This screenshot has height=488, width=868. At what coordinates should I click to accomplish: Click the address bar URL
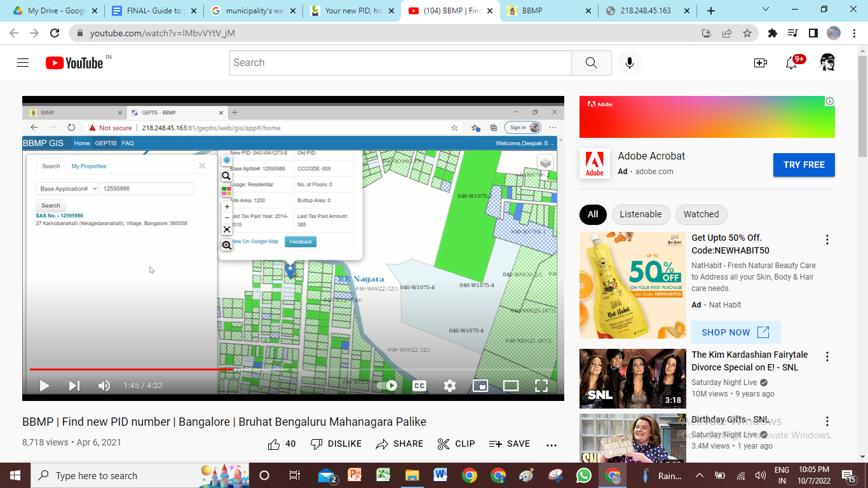tap(163, 33)
